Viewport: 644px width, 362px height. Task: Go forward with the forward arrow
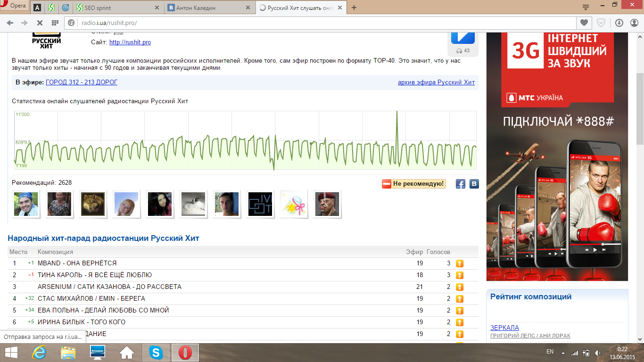click(24, 23)
